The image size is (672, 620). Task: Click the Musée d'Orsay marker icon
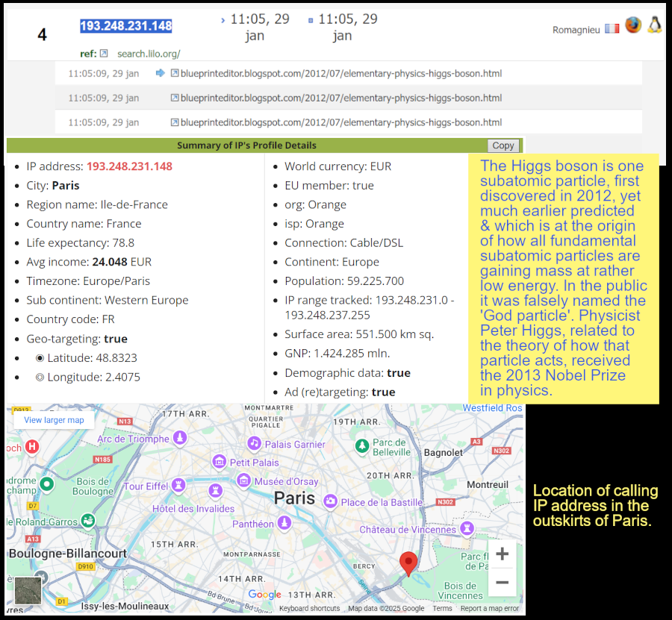244,480
